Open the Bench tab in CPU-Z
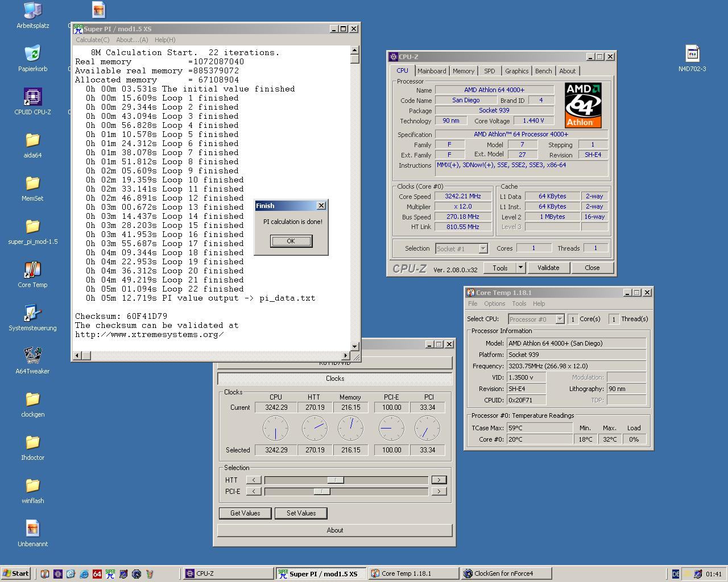Viewport: 728px width, 582px height. coord(544,71)
